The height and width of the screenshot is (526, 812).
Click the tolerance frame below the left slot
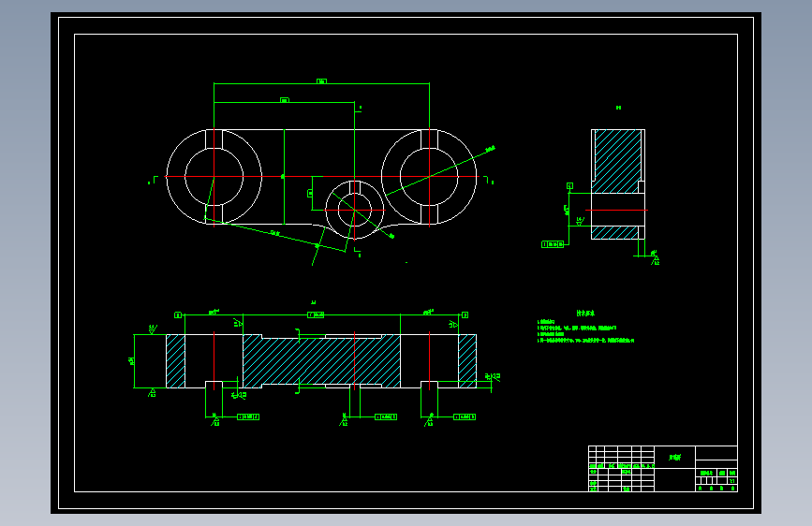[x=248, y=416]
